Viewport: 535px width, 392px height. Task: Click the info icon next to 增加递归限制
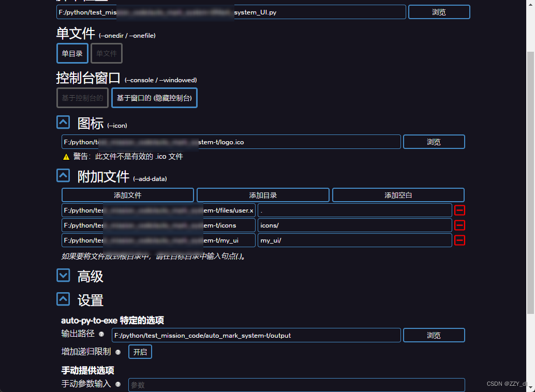point(117,352)
